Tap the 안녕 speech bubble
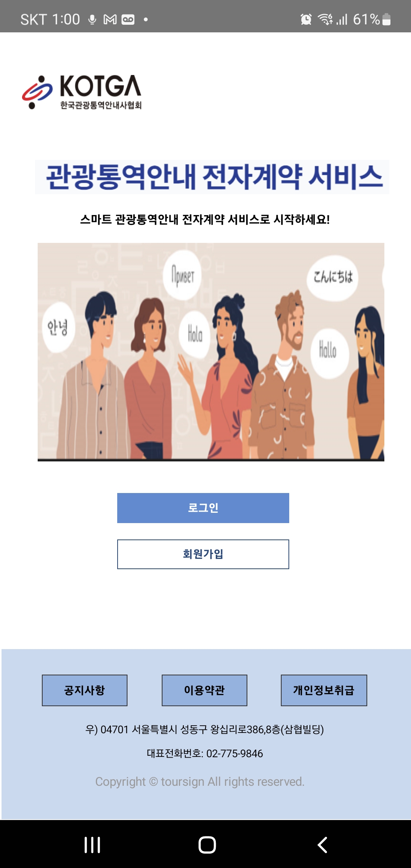411x868 pixels. pyautogui.click(x=58, y=327)
